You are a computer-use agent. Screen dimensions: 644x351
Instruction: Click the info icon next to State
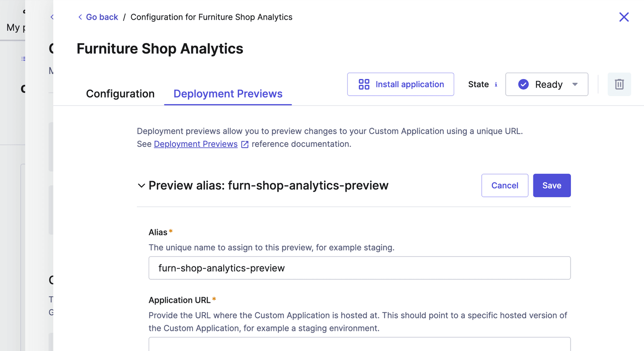coord(496,84)
